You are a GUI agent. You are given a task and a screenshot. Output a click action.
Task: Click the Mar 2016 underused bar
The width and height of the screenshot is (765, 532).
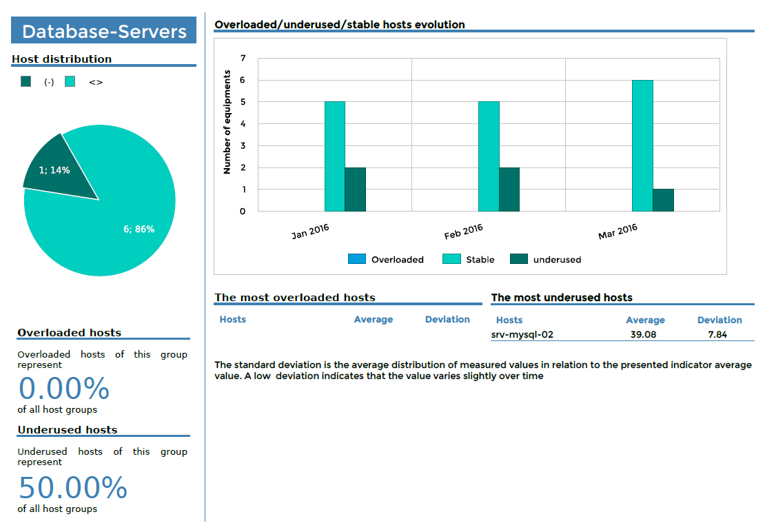[663, 200]
